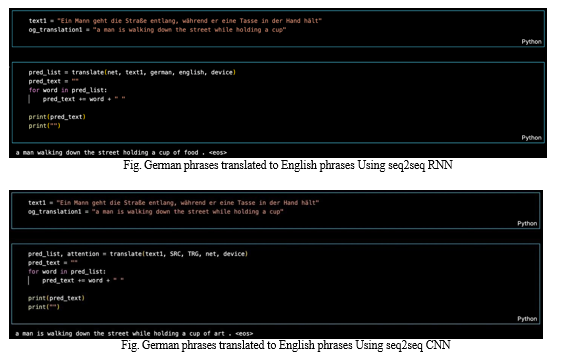The width and height of the screenshot is (570, 363).
Task: Click the Python label of the translate cell, RNN figure
Action: click(x=531, y=138)
